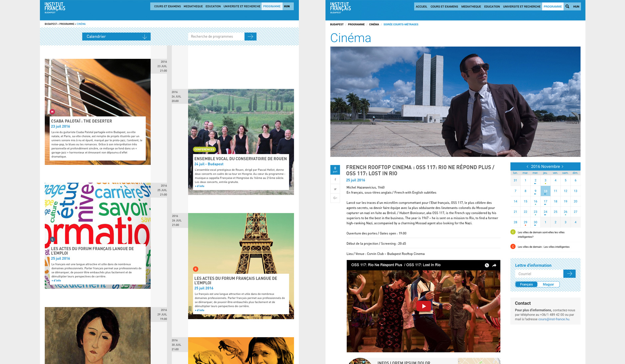
Task: Click red C legend marker under calendar
Action: click(513, 246)
